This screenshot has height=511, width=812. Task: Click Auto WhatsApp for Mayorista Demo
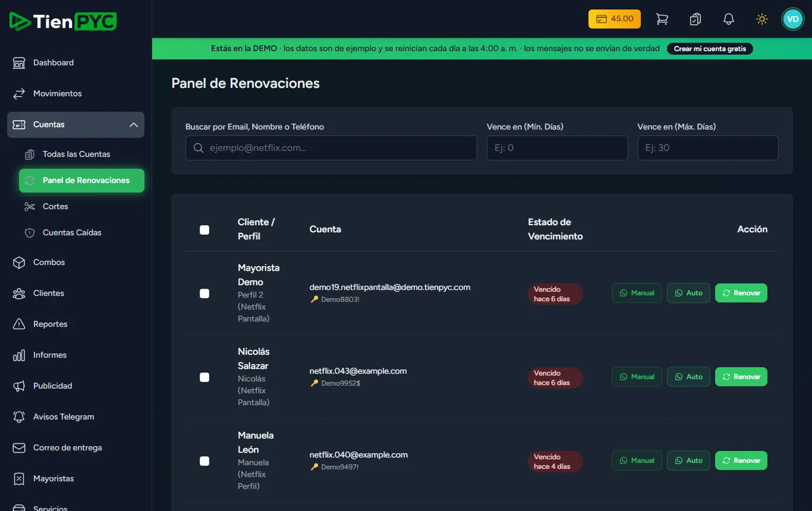(688, 293)
